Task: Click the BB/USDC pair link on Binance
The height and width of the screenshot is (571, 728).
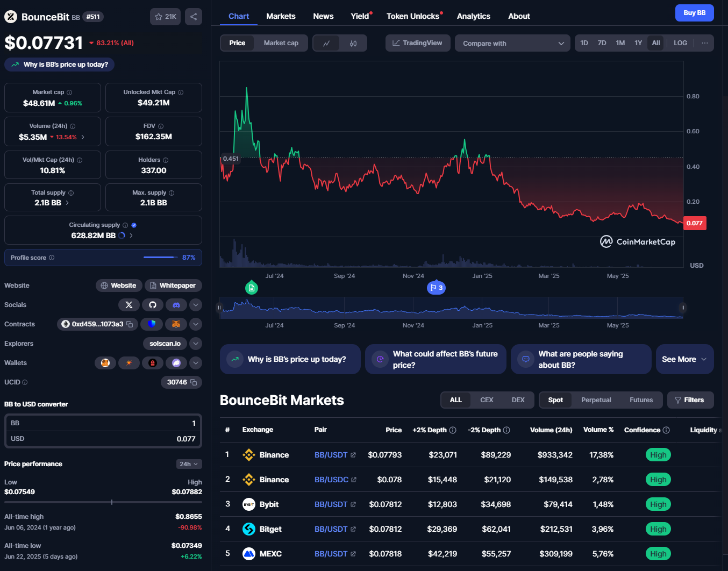Action: tap(332, 480)
